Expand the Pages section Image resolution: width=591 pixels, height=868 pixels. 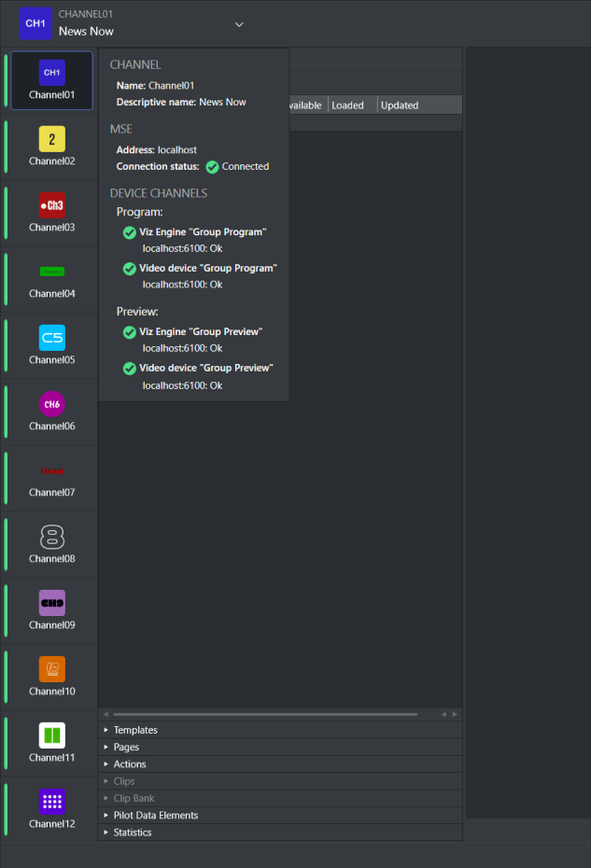click(126, 747)
